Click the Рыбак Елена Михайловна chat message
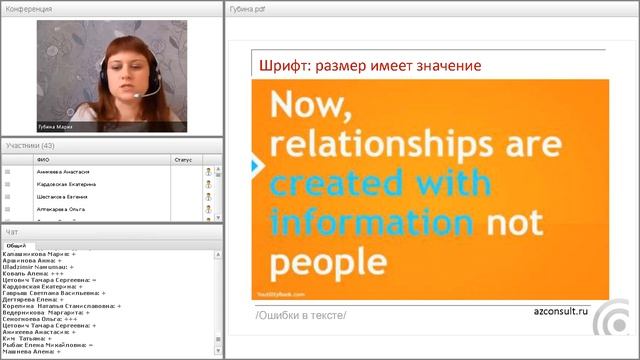 [47, 345]
